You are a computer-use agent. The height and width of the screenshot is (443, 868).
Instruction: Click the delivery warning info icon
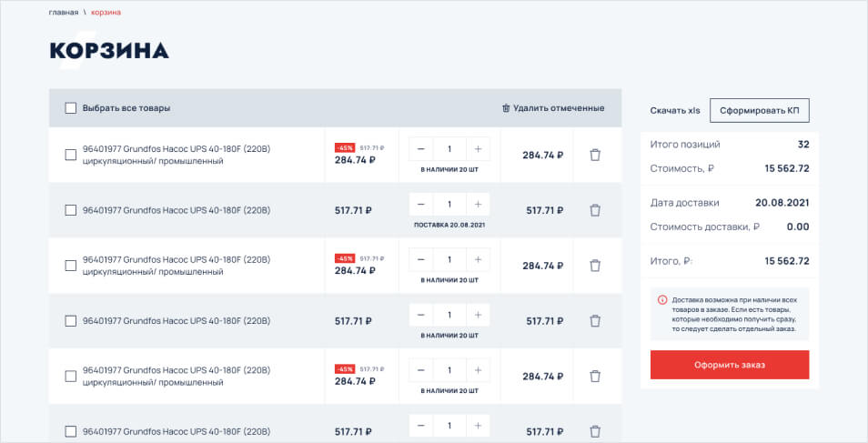coord(661,300)
